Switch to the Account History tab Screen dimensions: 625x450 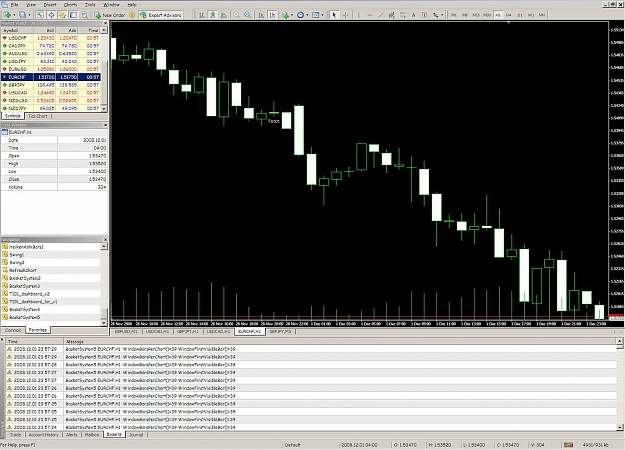pos(44,434)
